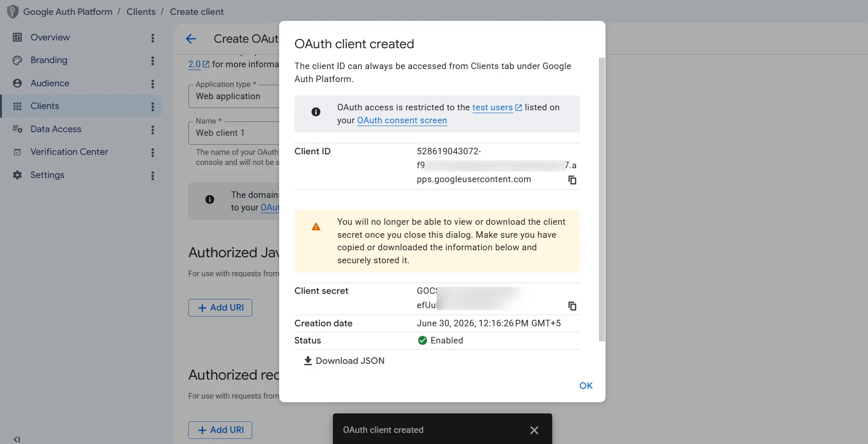Open the Settings page
This screenshot has height=444, width=868.
47,175
